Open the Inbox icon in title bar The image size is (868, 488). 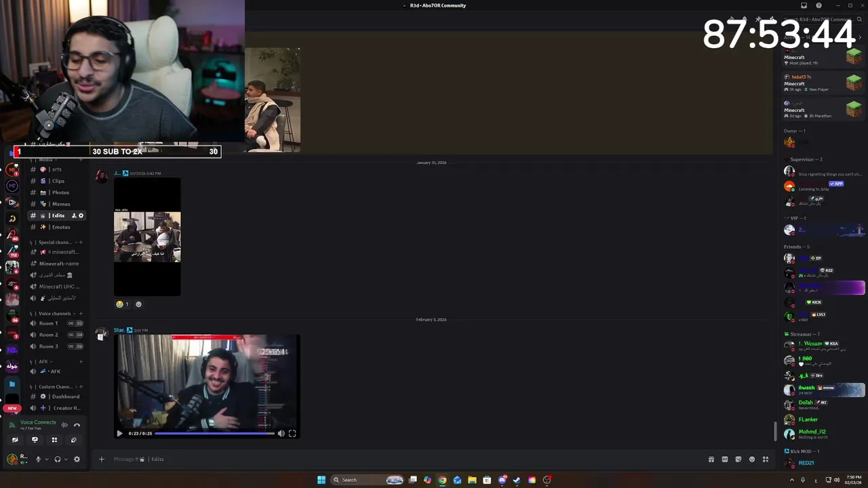(804, 5)
